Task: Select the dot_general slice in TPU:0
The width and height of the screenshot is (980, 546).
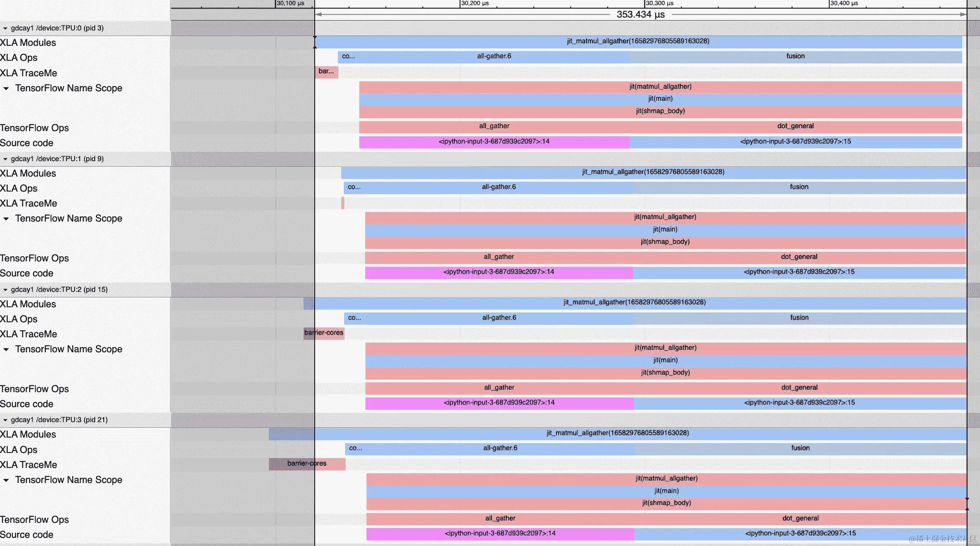Action: 795,126
